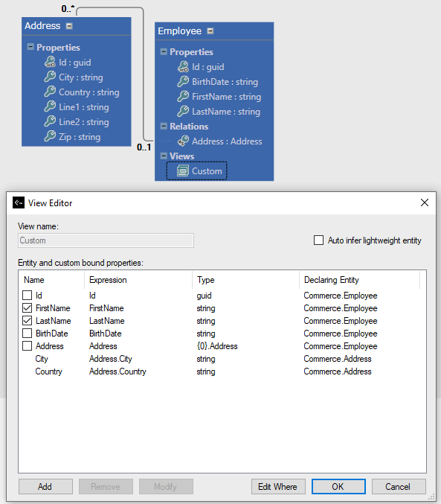The width and height of the screenshot is (441, 504).
Task: Click the wrench icon next to City : string
Action: (x=50, y=77)
